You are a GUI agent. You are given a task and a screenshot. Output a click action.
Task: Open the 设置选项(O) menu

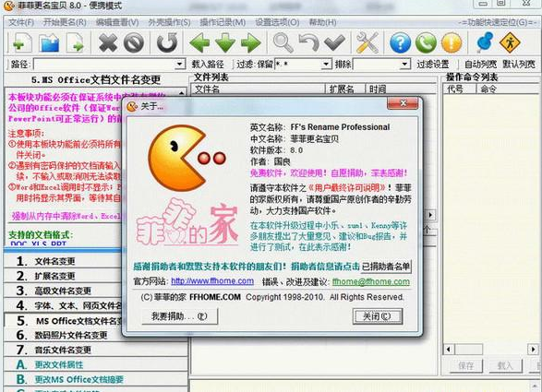coord(277,22)
